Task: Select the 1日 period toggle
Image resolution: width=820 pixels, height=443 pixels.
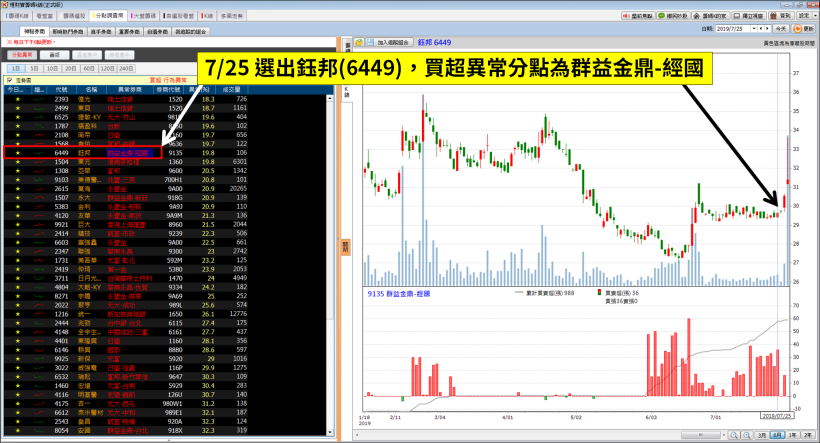Action: click(16, 69)
